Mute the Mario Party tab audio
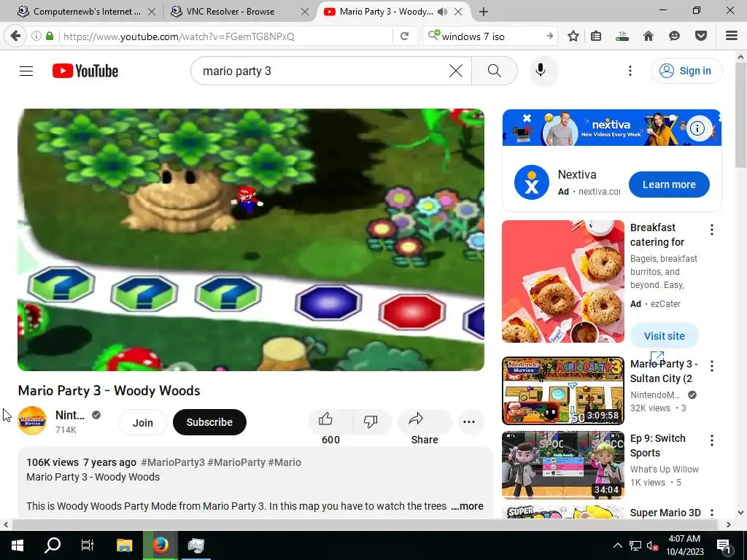The height and width of the screenshot is (560, 747). point(442,12)
